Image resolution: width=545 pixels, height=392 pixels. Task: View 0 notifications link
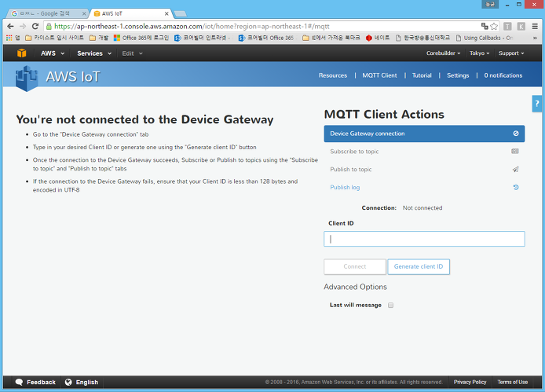503,75
